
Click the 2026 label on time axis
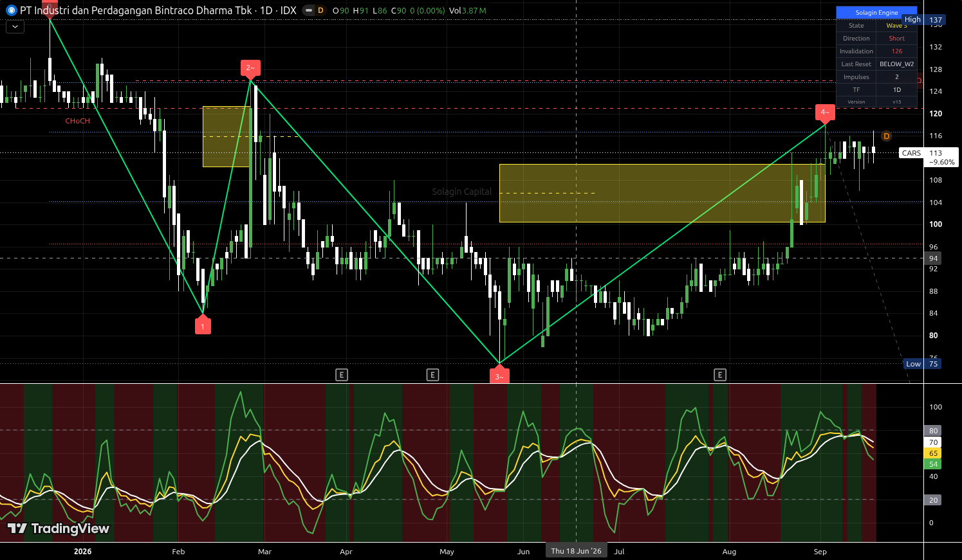82,552
